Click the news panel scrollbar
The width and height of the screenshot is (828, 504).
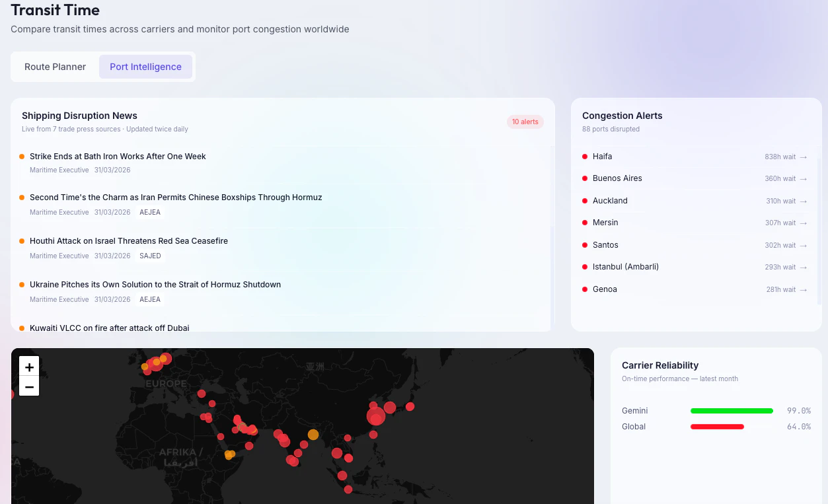552,238
